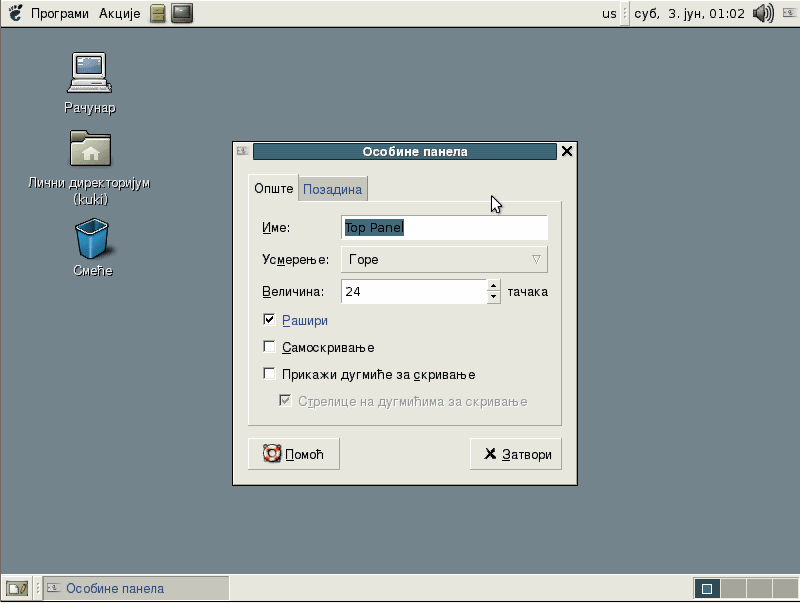Switch to the third workspace in switcher
The image size is (800, 604).
pyautogui.click(x=760, y=589)
